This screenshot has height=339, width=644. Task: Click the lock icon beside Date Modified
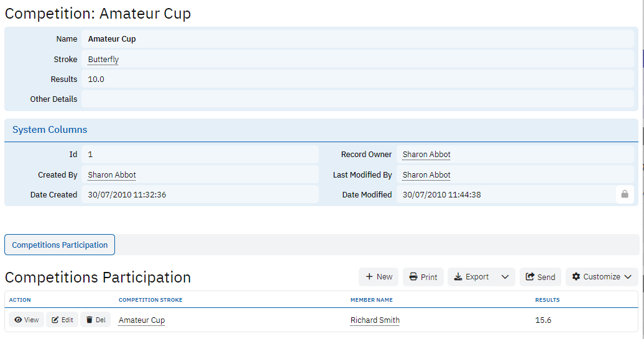[625, 194]
